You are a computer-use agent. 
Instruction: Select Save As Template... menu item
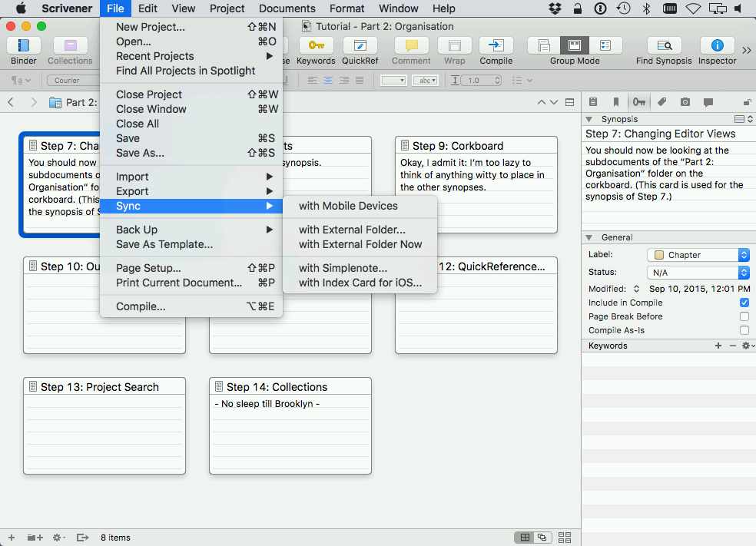pyautogui.click(x=191, y=244)
